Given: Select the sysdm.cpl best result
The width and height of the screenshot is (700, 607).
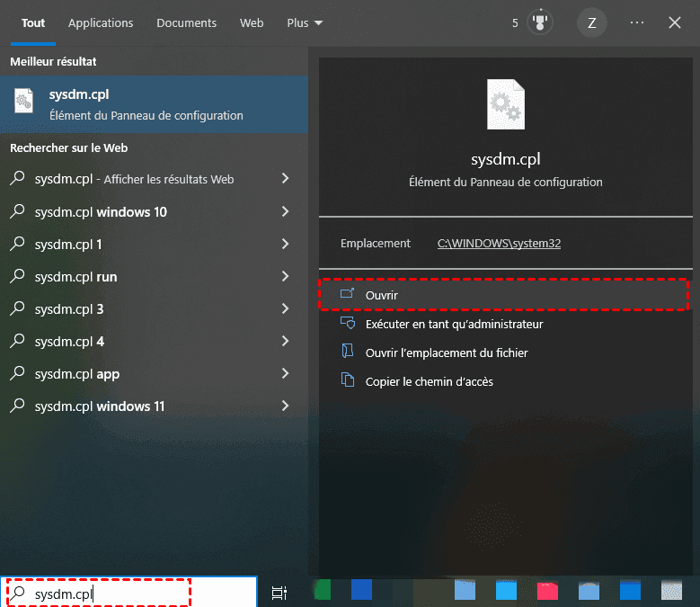Looking at the screenshot, I should tap(154, 104).
